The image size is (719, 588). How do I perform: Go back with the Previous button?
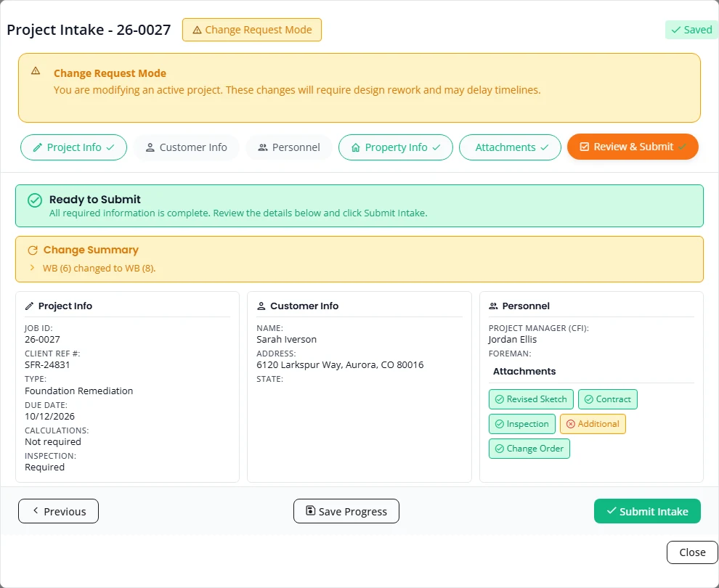click(x=58, y=511)
